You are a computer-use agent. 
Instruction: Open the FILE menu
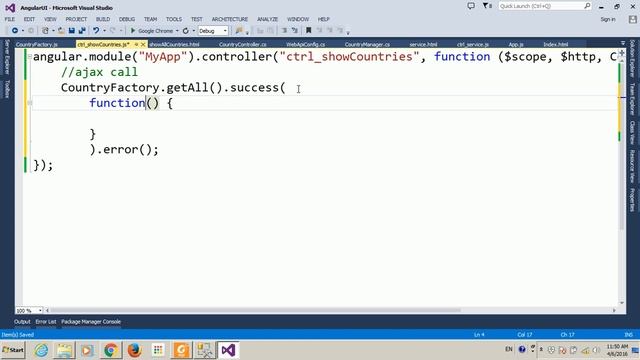click(10, 19)
